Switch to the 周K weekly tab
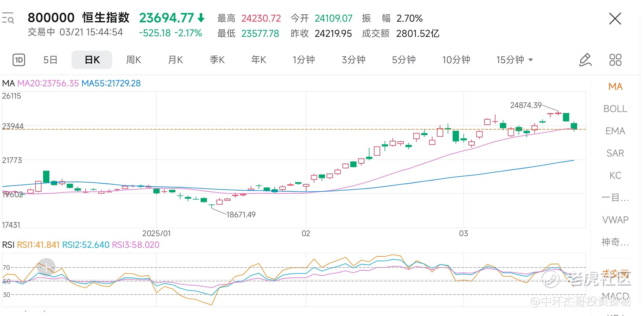This screenshot has height=316, width=644. (134, 60)
